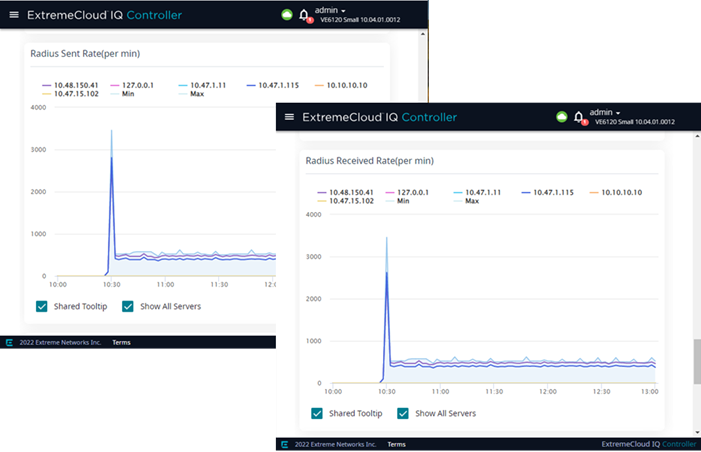
Task: Click Extreme Networks logo in Received Rate footer
Action: coord(285,444)
